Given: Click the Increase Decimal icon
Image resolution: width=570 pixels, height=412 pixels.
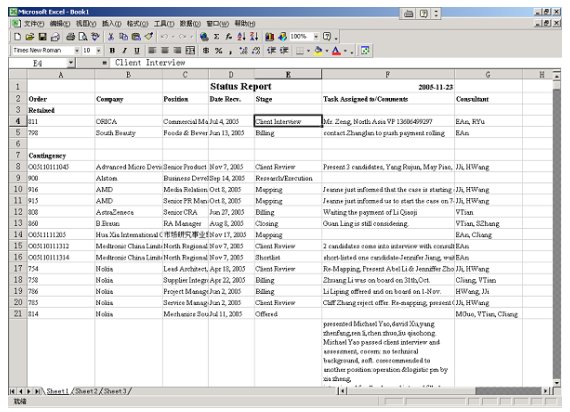Looking at the screenshot, I should 243,51.
